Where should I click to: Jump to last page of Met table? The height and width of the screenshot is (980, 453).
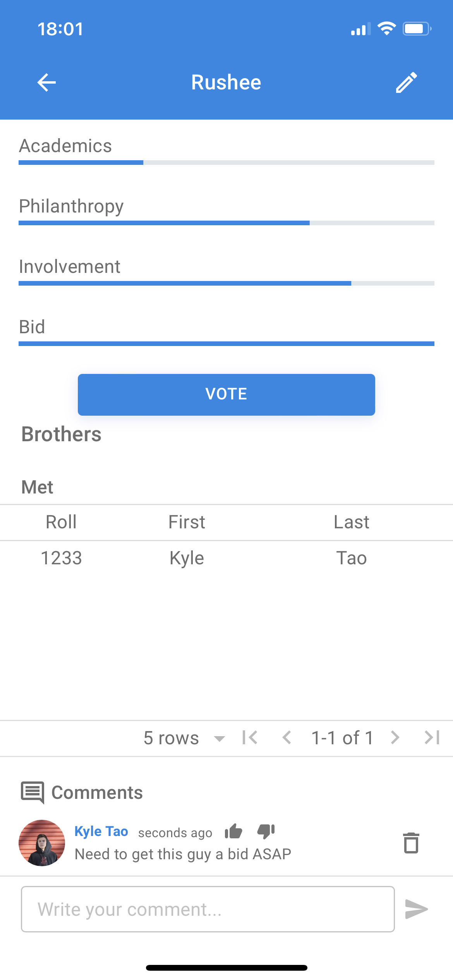coord(432,737)
